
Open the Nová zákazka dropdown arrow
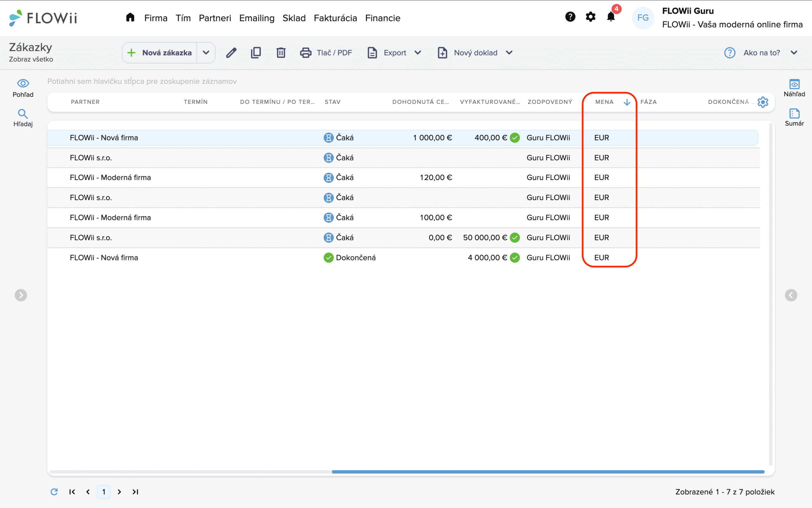pyautogui.click(x=206, y=53)
